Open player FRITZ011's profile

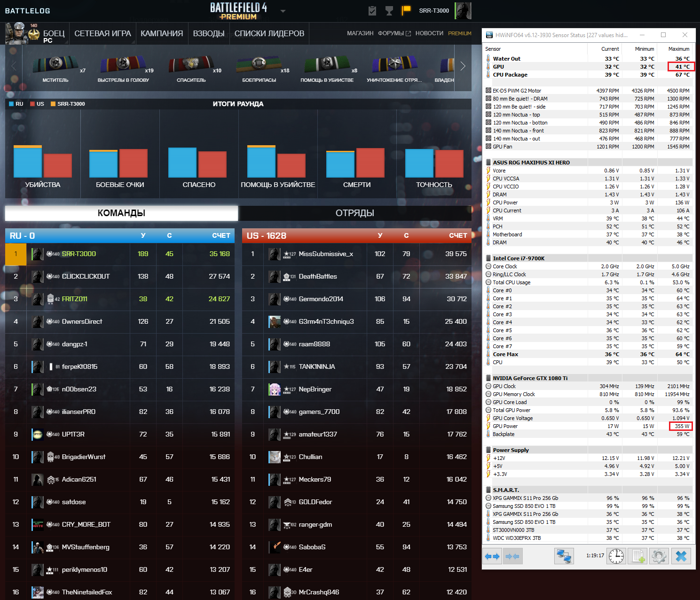75,299
